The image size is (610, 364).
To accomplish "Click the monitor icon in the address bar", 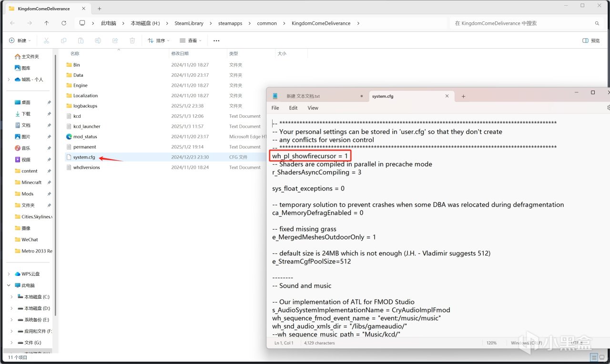I will click(82, 23).
